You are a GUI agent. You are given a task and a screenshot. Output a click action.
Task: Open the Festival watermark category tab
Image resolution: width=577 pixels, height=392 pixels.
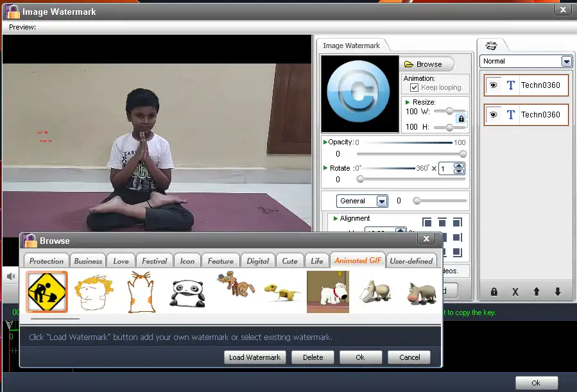pos(154,260)
